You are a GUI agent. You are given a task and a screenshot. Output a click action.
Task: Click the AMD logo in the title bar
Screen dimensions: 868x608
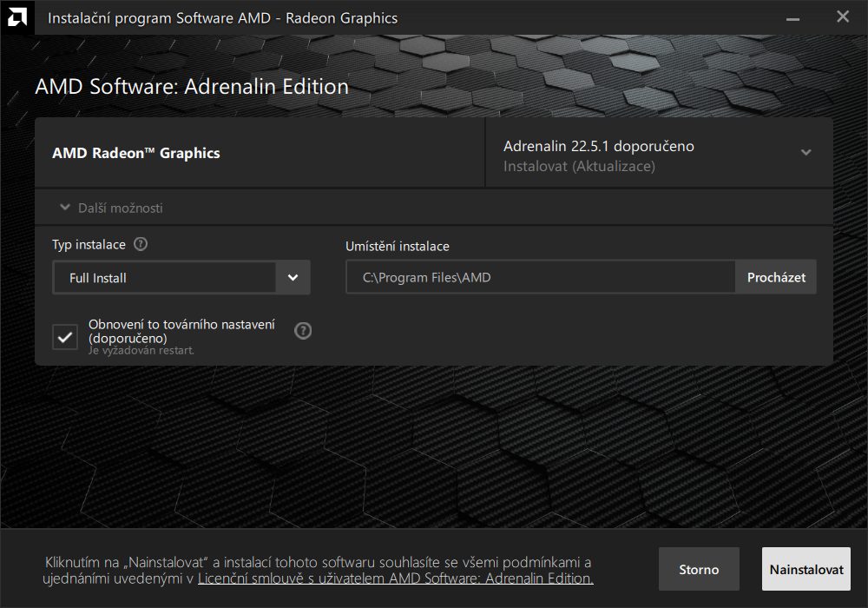pos(16,17)
